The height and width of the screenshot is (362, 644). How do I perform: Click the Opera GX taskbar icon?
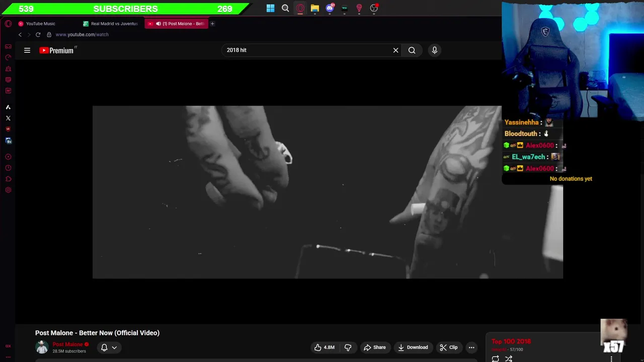click(x=300, y=8)
